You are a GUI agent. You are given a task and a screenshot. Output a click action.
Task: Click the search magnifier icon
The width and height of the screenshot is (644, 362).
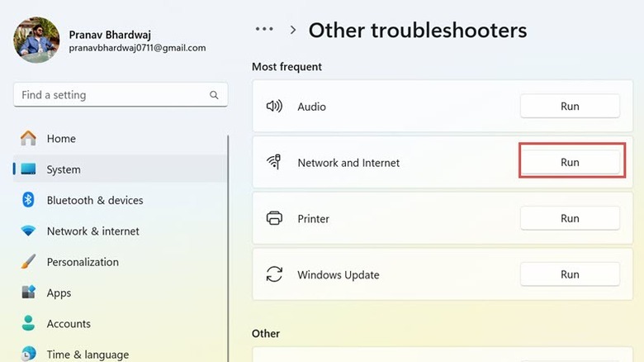(214, 95)
